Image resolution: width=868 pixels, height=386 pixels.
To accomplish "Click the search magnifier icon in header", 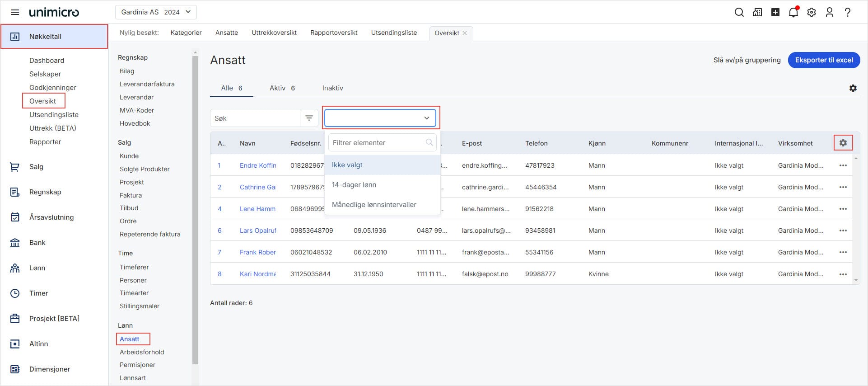I will [739, 12].
